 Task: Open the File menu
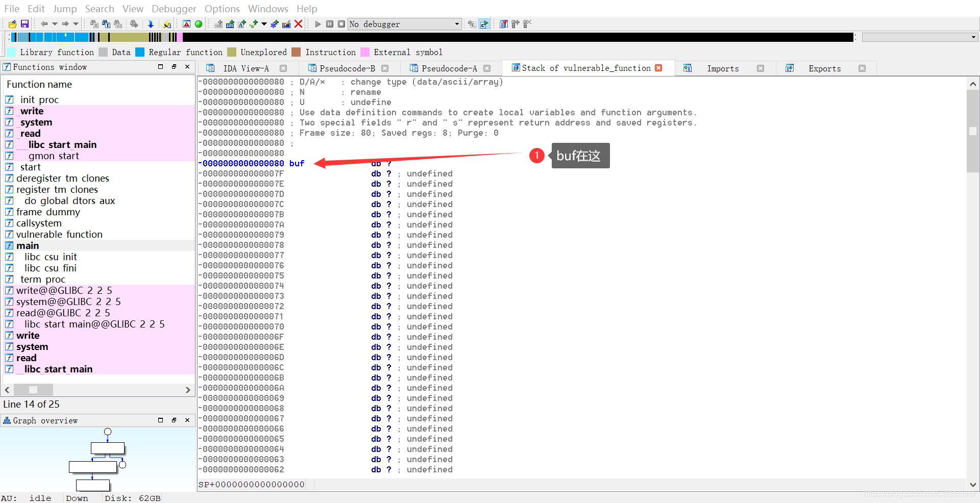(x=12, y=9)
